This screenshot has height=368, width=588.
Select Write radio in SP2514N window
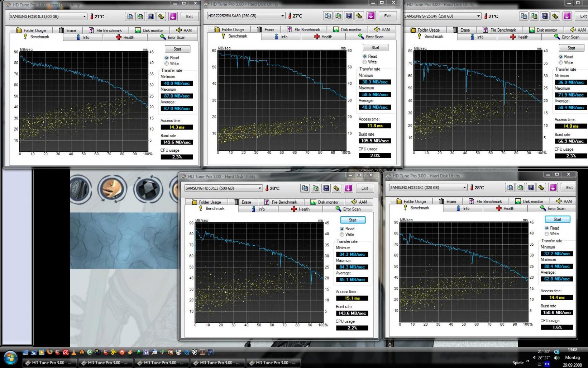pyautogui.click(x=561, y=62)
